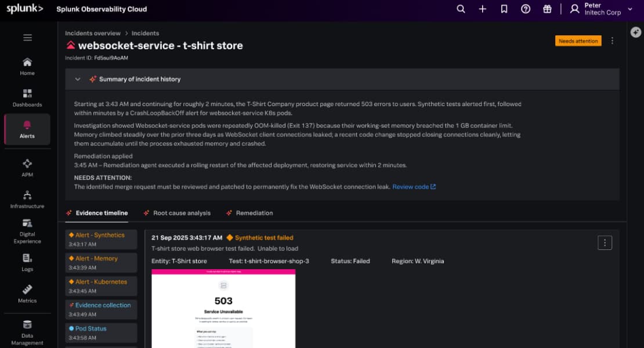Click the search magnifier icon
Screen dimensions: 644x348
[x=461, y=9]
